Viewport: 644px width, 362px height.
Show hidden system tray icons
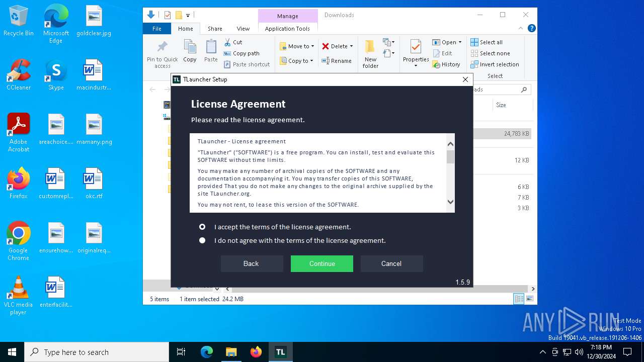pyautogui.click(x=542, y=352)
